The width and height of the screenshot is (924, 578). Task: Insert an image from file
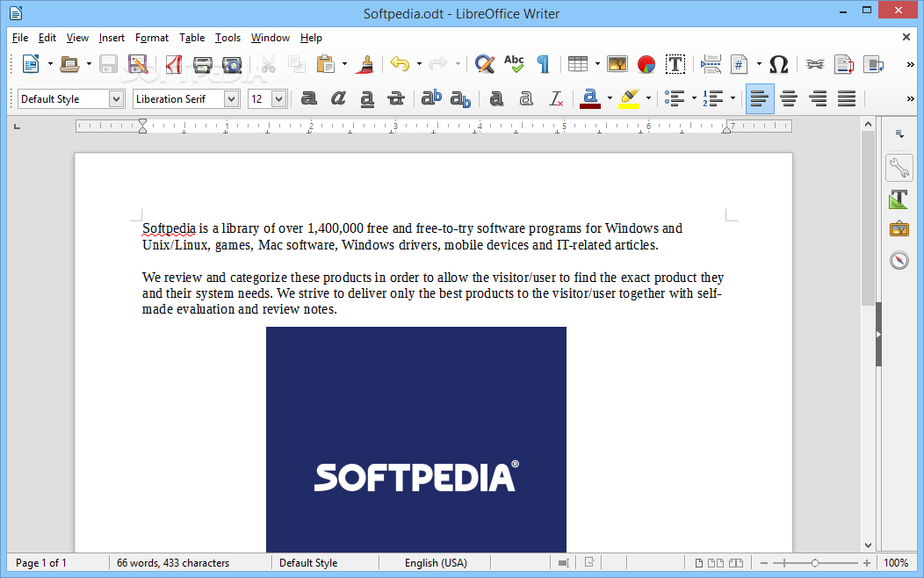[x=617, y=63]
